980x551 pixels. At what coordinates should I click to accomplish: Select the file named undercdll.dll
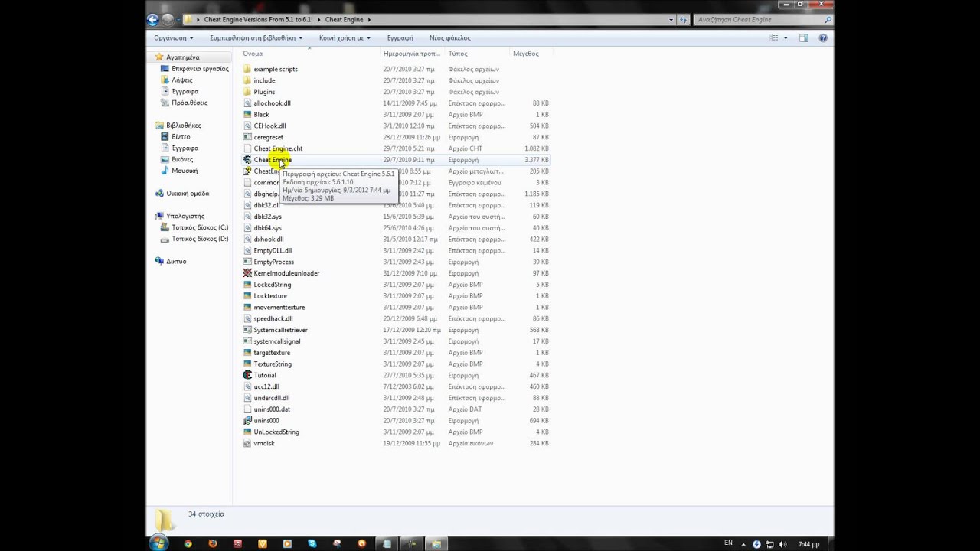272,398
